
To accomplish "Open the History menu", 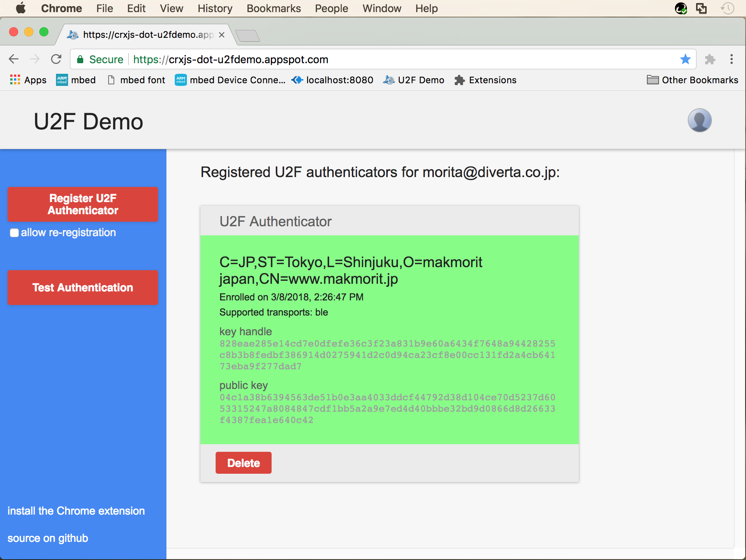I will [214, 8].
